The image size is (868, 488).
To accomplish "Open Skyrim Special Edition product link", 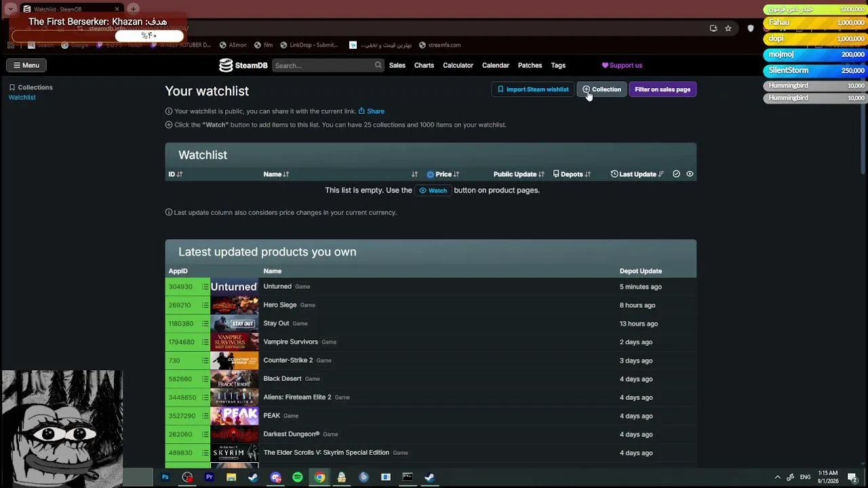I will click(326, 453).
